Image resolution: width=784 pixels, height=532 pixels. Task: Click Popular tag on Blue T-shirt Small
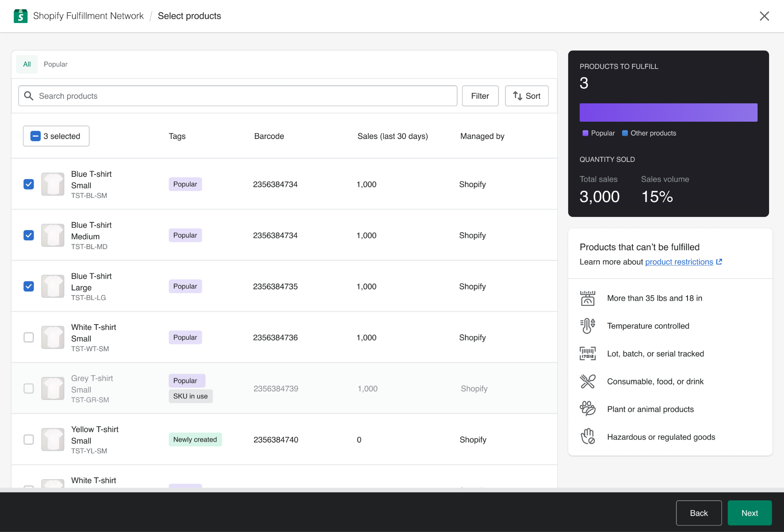185,184
